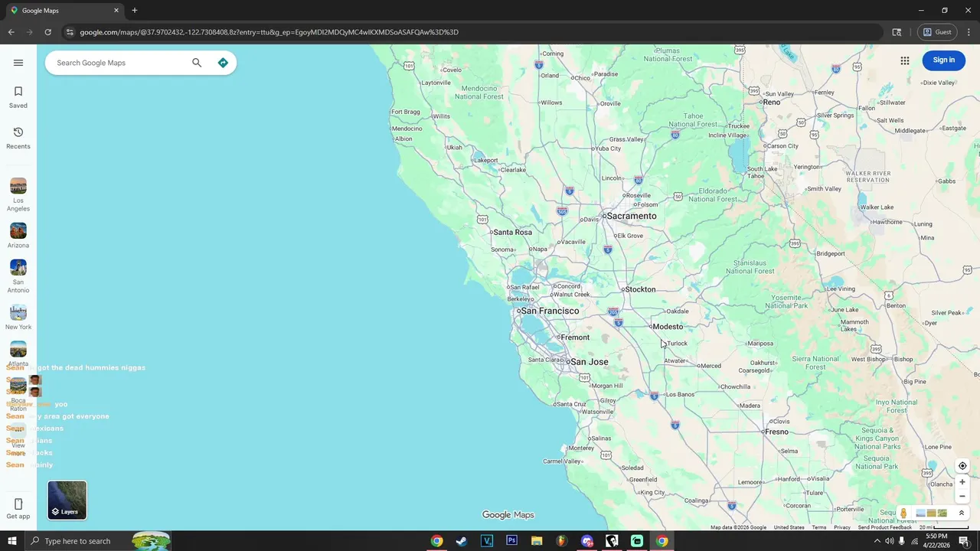Click the Get app phone icon
Image resolution: width=980 pixels, height=551 pixels.
click(x=18, y=504)
